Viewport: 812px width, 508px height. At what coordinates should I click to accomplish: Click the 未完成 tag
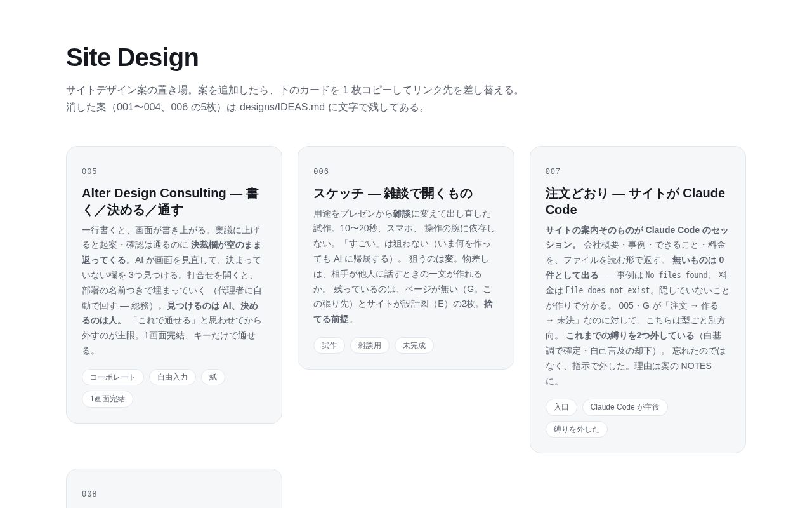click(414, 345)
